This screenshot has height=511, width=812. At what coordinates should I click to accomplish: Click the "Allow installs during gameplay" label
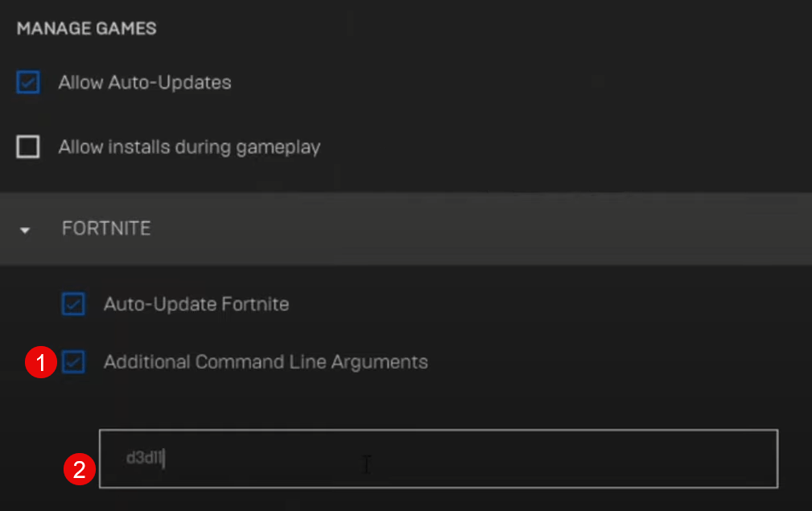[189, 147]
